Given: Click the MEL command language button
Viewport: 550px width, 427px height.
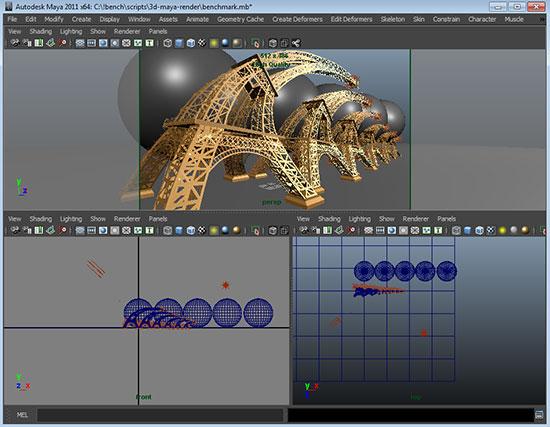Looking at the screenshot, I should coord(22,415).
